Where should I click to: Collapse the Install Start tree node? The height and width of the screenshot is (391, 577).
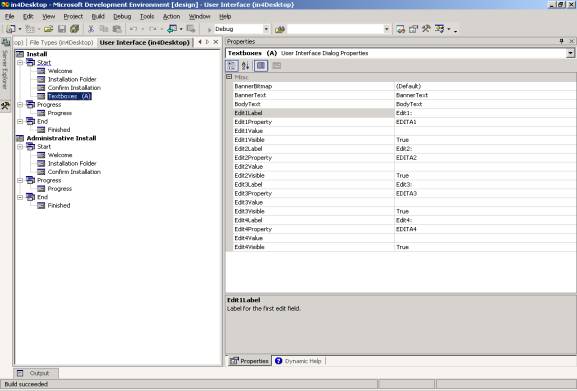click(x=21, y=63)
